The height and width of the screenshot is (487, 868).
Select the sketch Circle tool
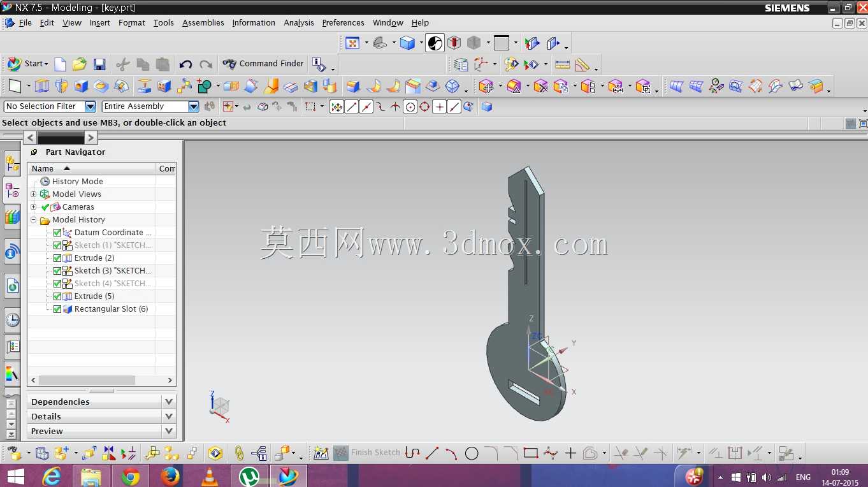pos(472,453)
